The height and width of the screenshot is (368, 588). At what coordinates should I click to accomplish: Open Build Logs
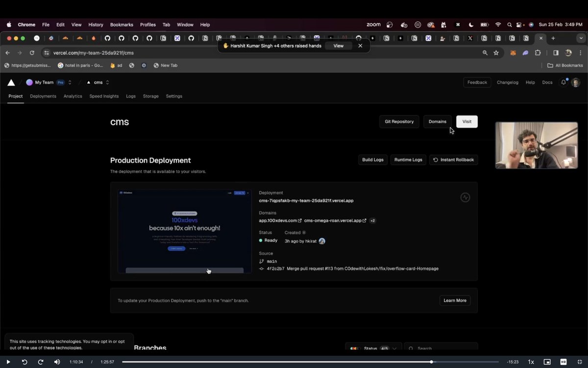(x=373, y=160)
